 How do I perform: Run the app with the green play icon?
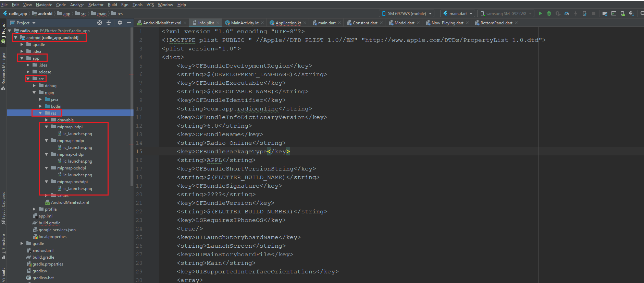click(540, 13)
